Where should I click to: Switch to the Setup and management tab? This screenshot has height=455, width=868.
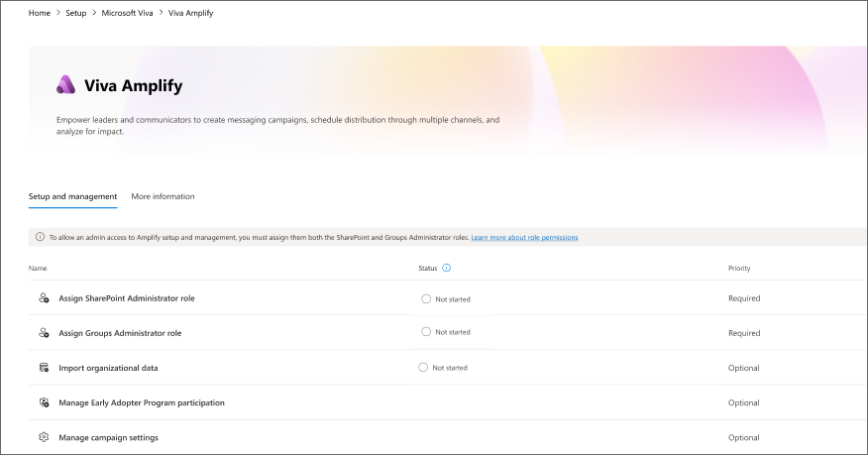pos(72,196)
